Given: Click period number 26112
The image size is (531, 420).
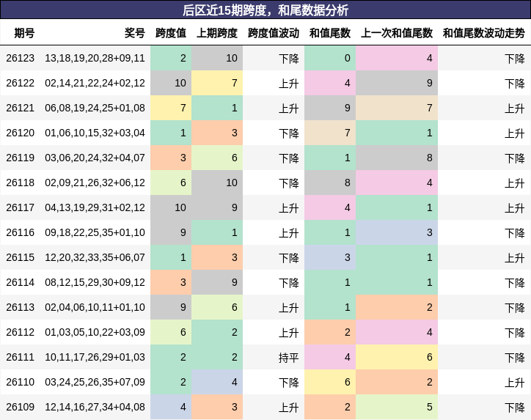Looking at the screenshot, I should 21,332.
